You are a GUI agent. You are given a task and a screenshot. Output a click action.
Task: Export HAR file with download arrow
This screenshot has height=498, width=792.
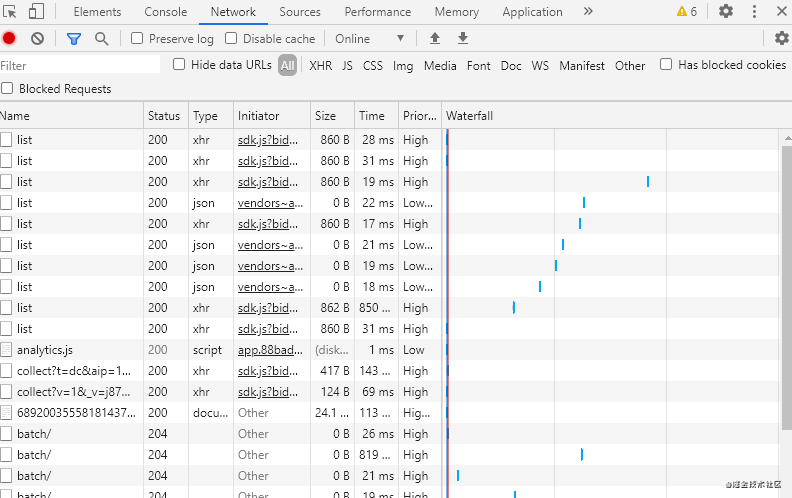(463, 38)
